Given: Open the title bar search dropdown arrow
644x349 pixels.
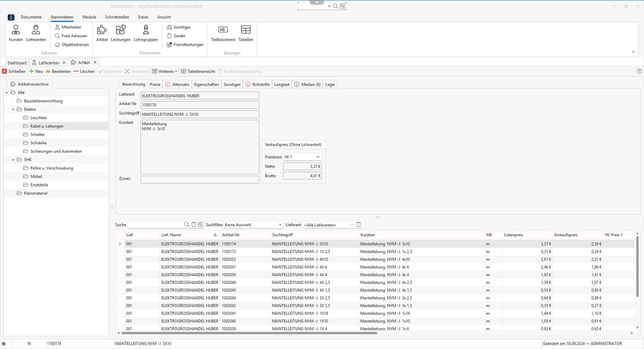Looking at the screenshot, I should pyautogui.click(x=329, y=6).
